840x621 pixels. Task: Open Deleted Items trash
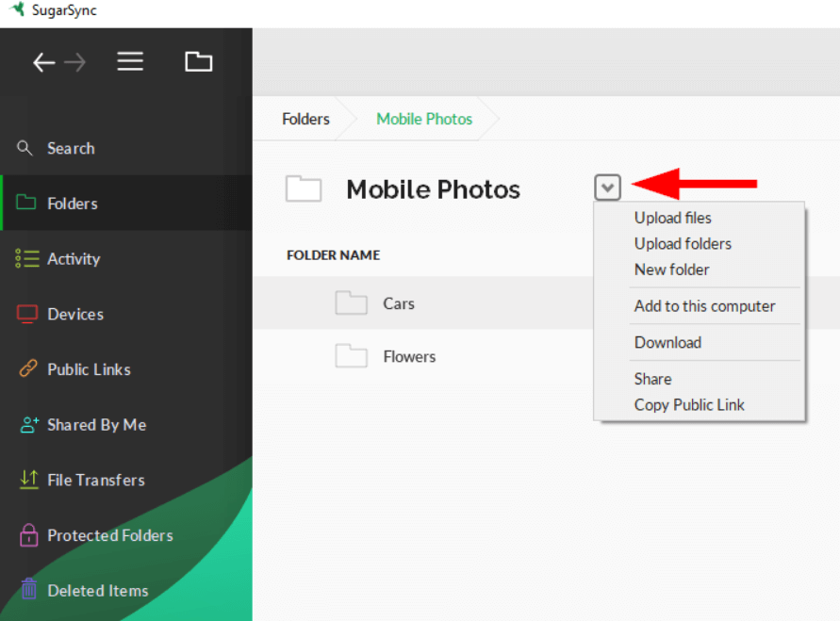pyautogui.click(x=97, y=591)
